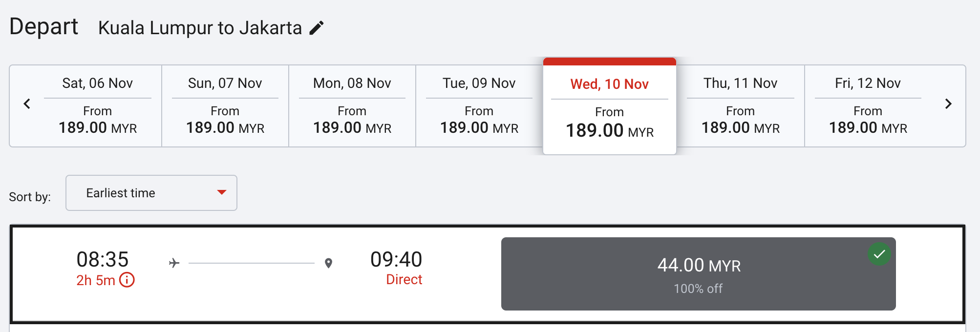Choose the Mon, 08 Nov date tab
980x332 pixels.
[352, 106]
